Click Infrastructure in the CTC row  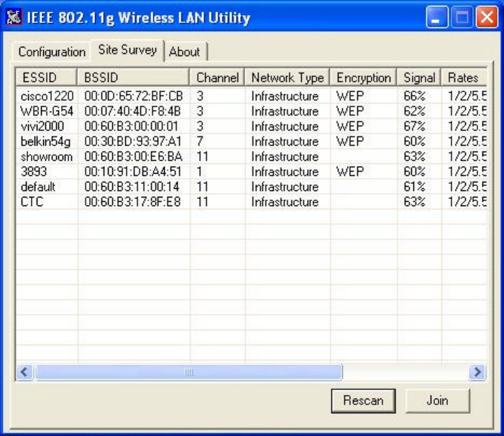285,202
